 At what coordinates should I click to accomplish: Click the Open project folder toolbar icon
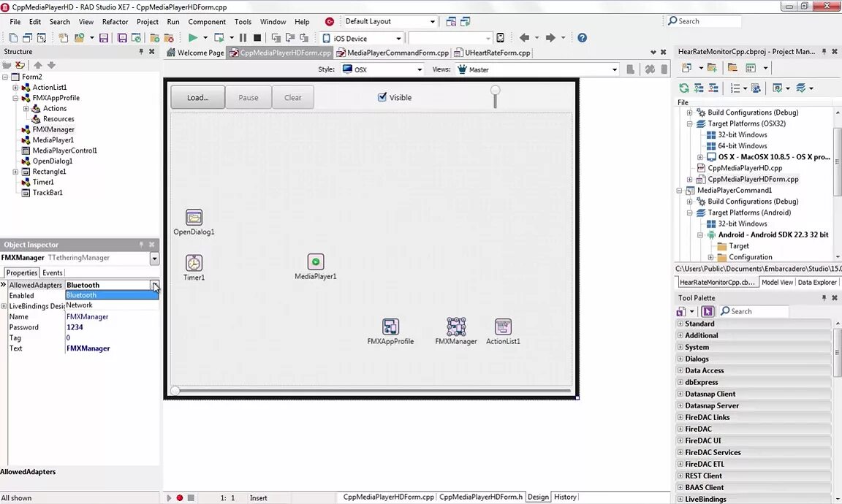(x=79, y=37)
